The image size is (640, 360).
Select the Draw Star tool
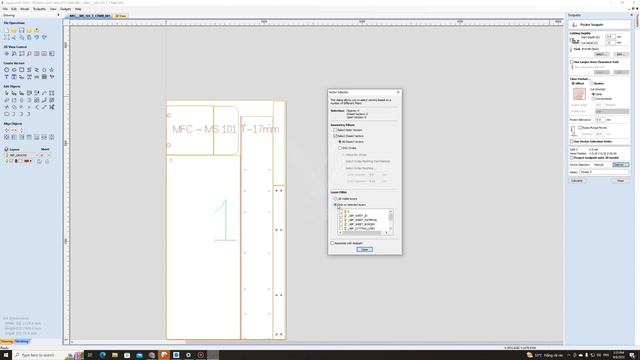click(51, 70)
